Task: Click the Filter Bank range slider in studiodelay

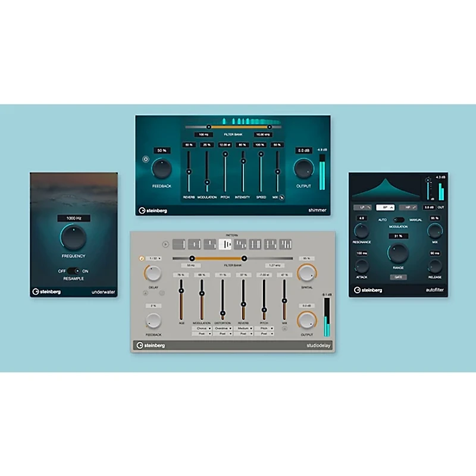Action: point(218,258)
